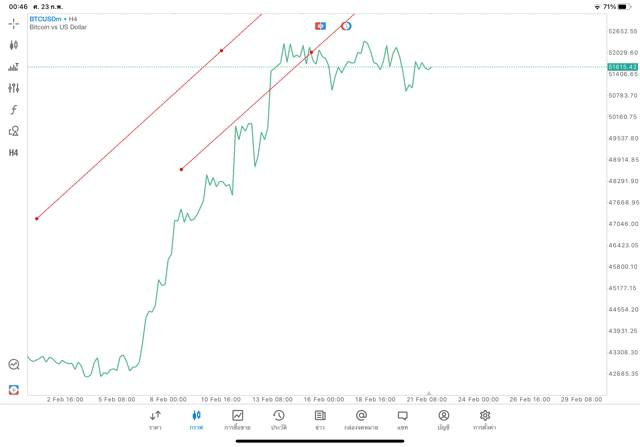Viewport: 640px width, 447px height.
Task: Open the การซื้อขาย trade tab
Action: pos(238,420)
